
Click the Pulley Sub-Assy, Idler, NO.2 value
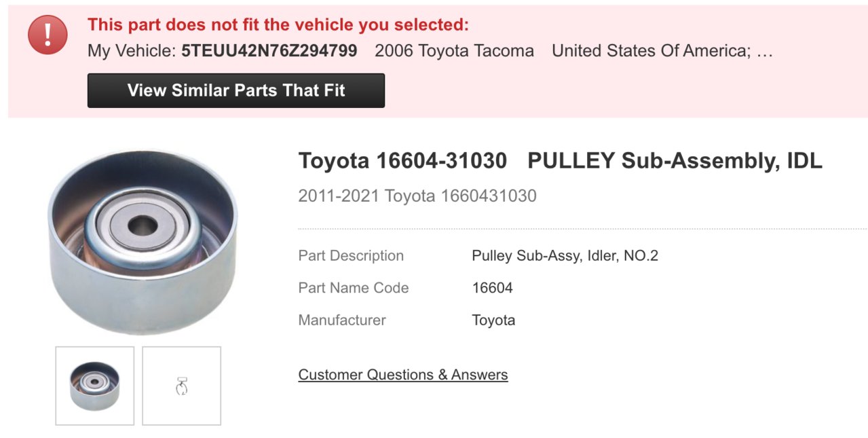(565, 256)
